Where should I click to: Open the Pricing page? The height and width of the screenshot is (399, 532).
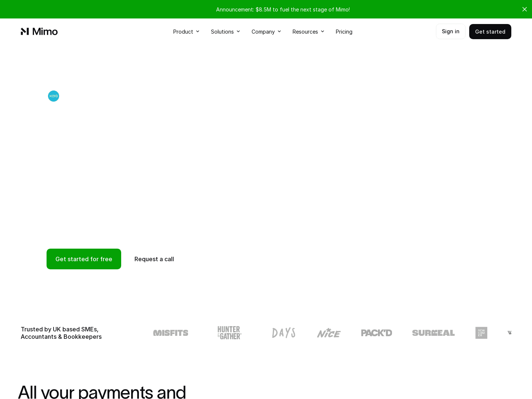344,31
